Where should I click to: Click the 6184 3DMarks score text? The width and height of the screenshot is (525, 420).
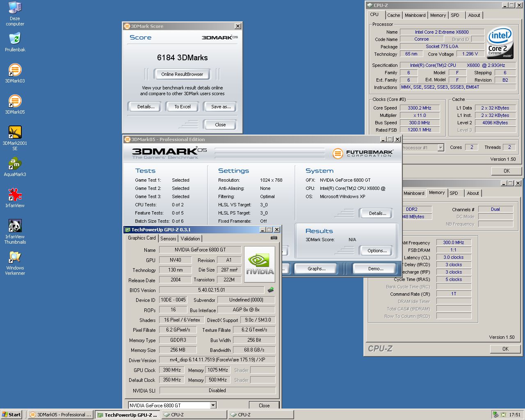tap(182, 58)
